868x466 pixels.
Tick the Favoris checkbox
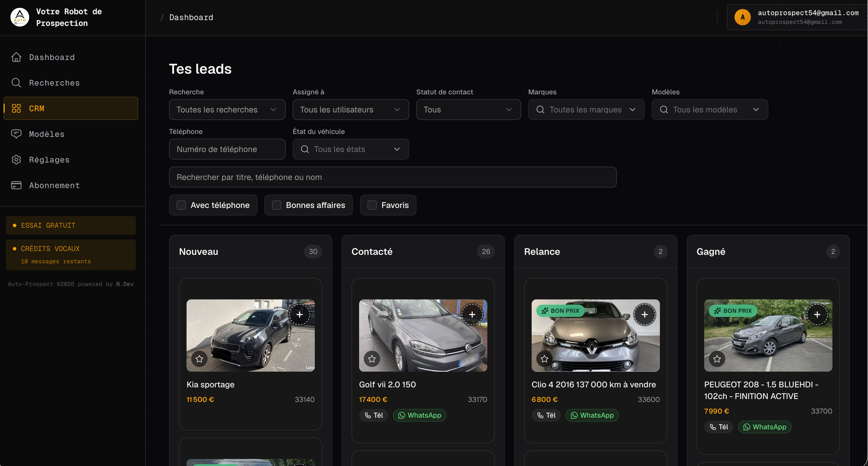(372, 205)
